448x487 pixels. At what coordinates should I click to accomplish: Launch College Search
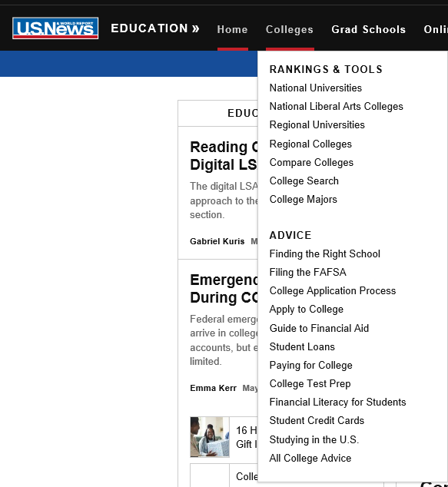pos(304,181)
